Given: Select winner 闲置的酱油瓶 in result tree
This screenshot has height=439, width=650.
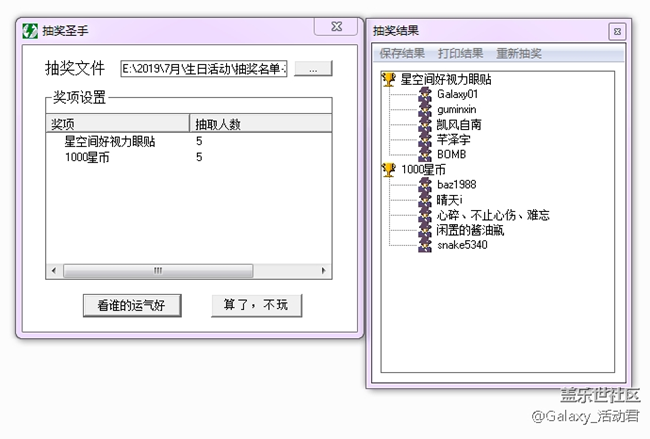Looking at the screenshot, I should pyautogui.click(x=470, y=230).
